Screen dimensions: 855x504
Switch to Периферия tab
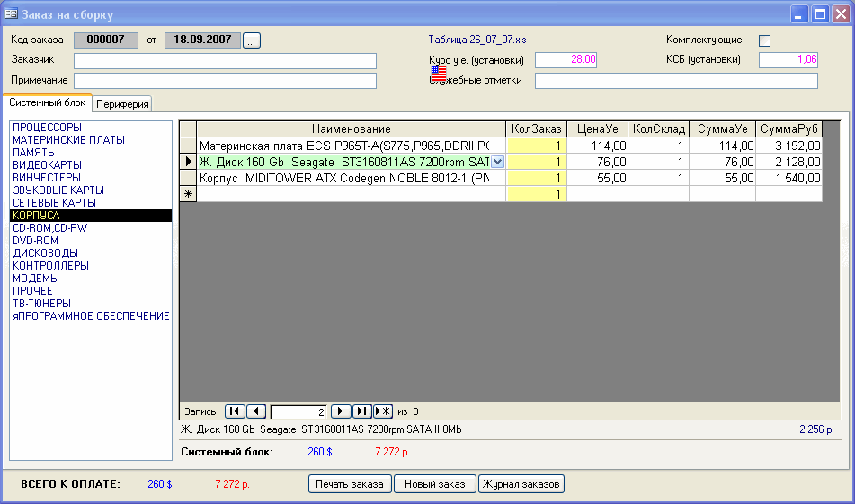122,104
